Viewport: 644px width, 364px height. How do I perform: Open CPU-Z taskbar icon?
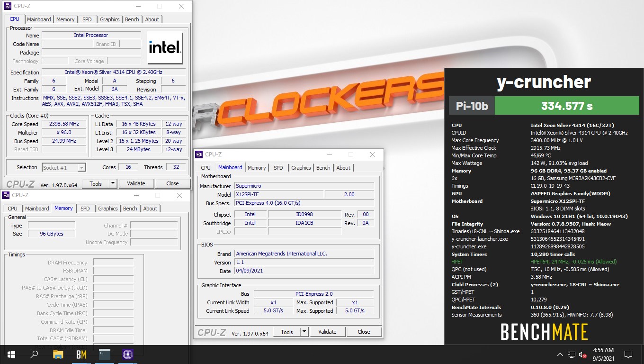click(x=127, y=354)
